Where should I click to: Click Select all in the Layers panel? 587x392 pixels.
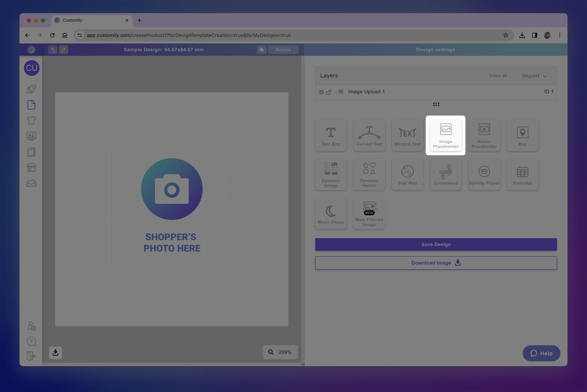coord(498,76)
